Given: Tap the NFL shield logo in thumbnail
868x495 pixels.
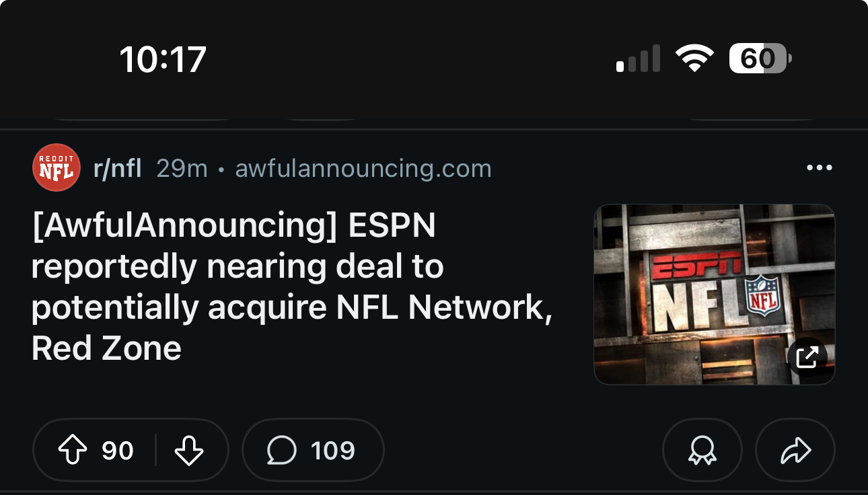Looking at the screenshot, I should coord(762,296).
